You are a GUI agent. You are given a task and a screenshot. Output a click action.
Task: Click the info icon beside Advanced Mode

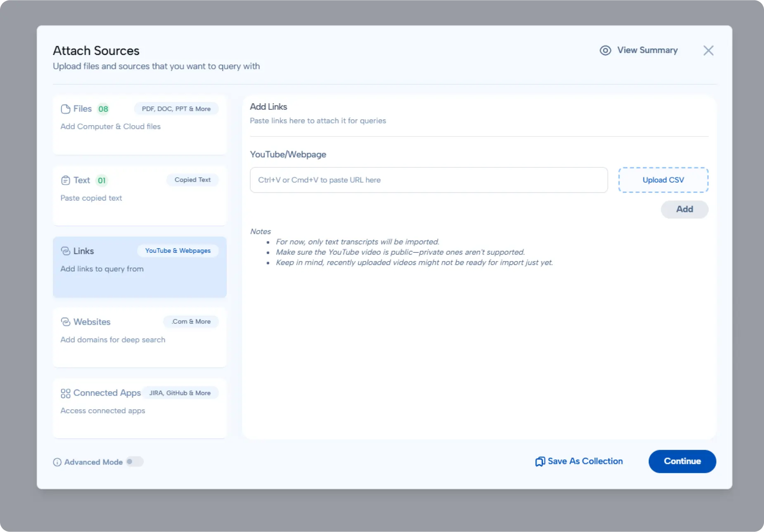point(57,462)
